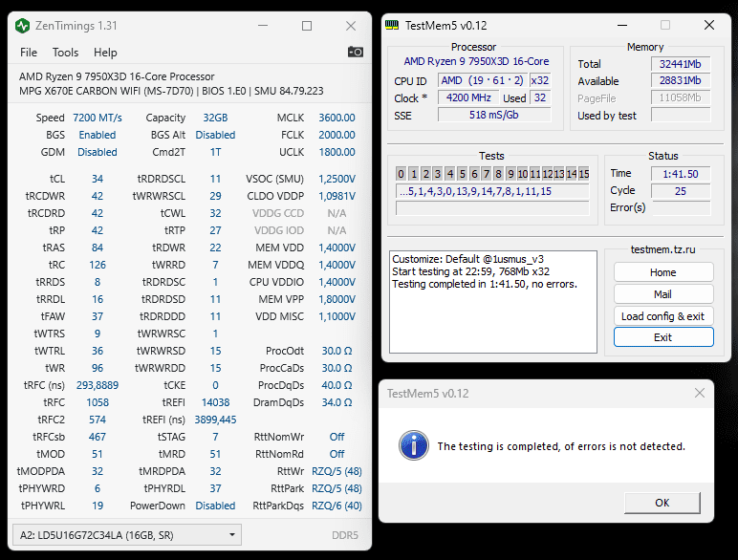Screen dimensions: 738x560
Task: Click the Exit button in TestMem5
Action: click(663, 337)
